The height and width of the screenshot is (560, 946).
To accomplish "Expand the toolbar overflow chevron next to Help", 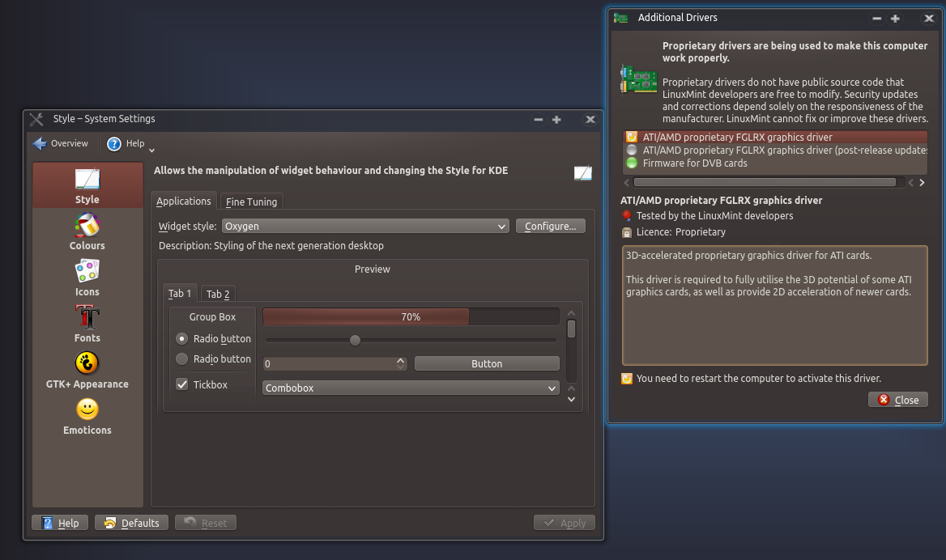I will [152, 150].
